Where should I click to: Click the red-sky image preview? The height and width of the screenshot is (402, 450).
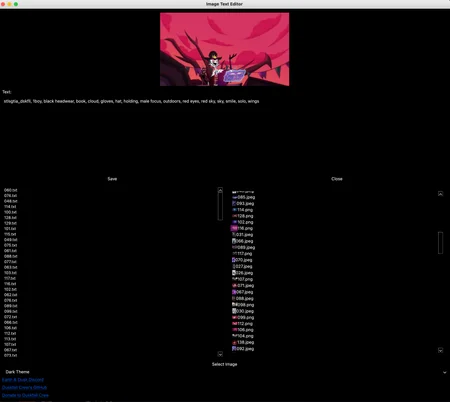(225, 49)
